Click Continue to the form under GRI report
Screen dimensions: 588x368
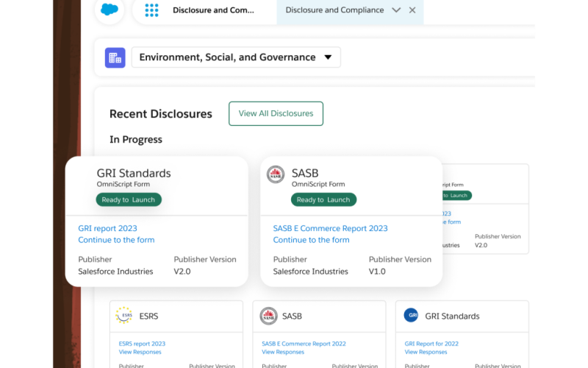[116, 240]
